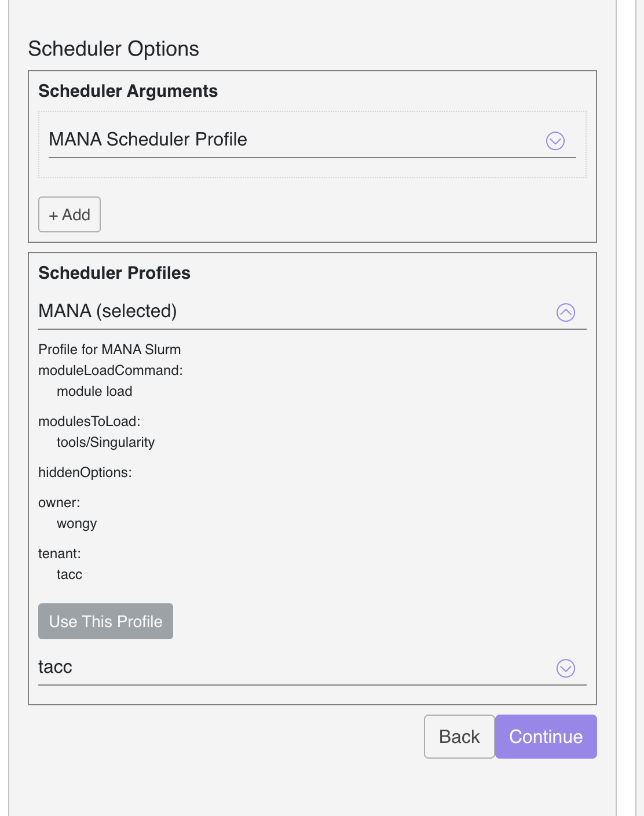Click the moduleLoadCommand value module load
The width and height of the screenshot is (644, 816).
tap(94, 391)
